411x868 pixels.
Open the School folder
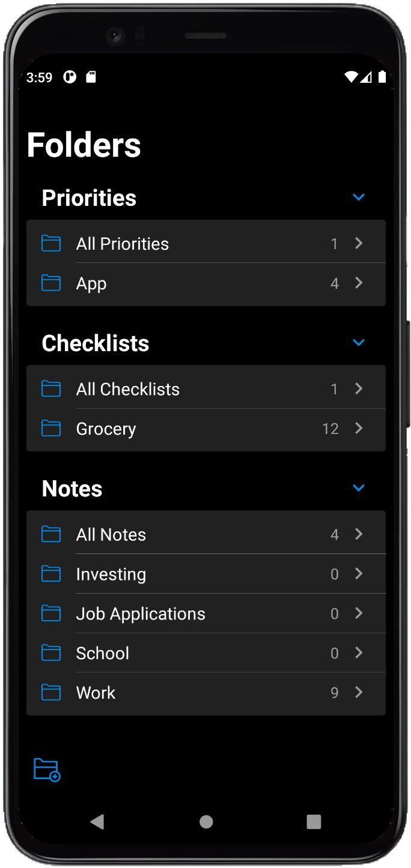(103, 653)
